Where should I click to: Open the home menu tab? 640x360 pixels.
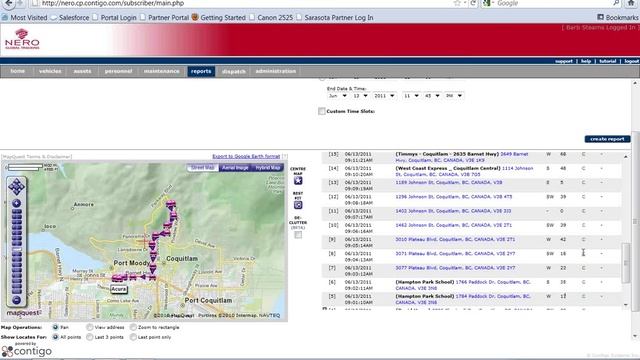tap(18, 71)
